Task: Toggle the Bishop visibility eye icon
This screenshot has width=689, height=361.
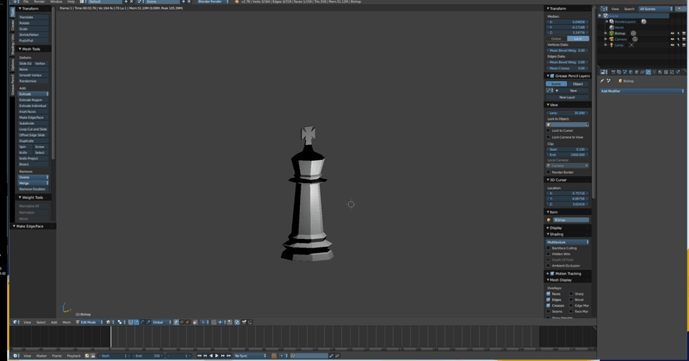Action: pyautogui.click(x=672, y=33)
